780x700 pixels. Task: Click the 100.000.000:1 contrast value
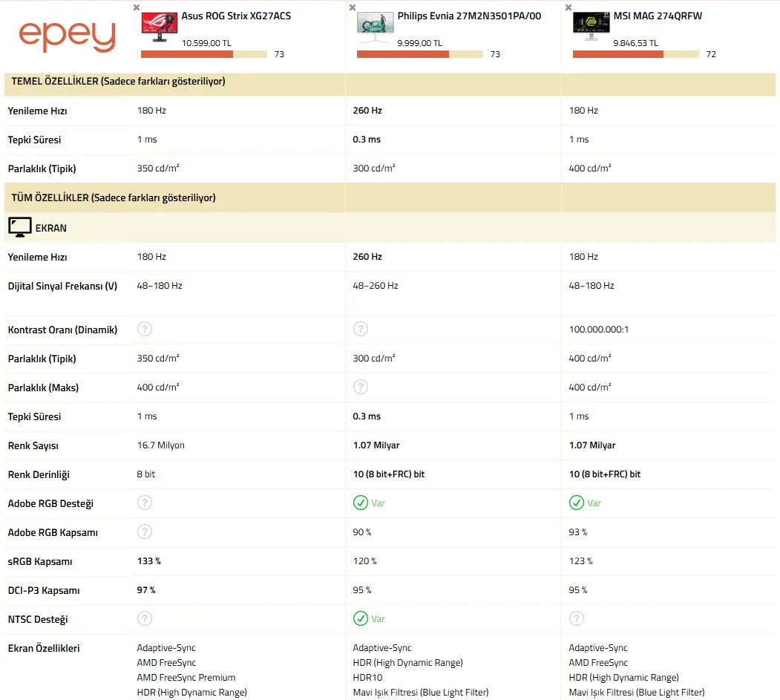(x=599, y=330)
